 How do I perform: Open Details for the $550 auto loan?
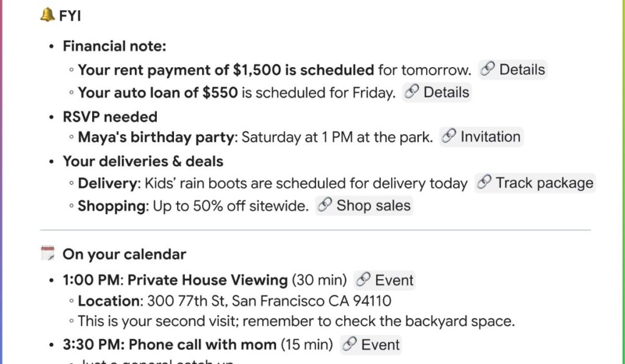[x=437, y=93]
